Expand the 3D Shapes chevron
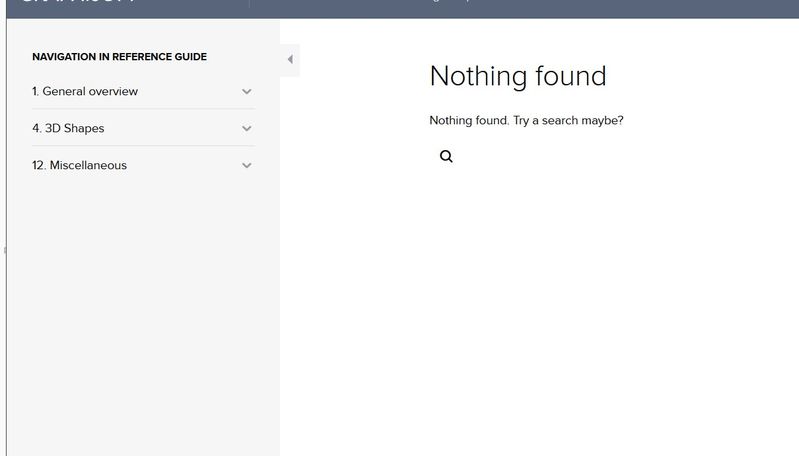The image size is (799, 456). [x=247, y=128]
